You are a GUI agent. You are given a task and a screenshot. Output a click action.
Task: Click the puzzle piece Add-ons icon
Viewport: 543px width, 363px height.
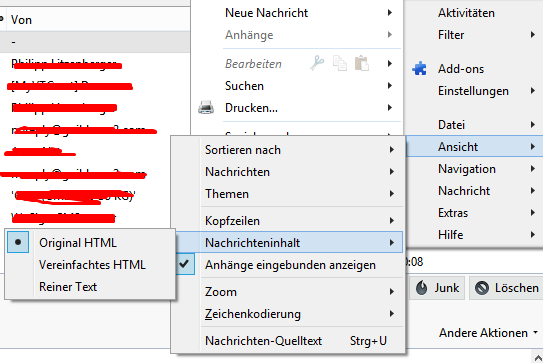pyautogui.click(x=419, y=69)
